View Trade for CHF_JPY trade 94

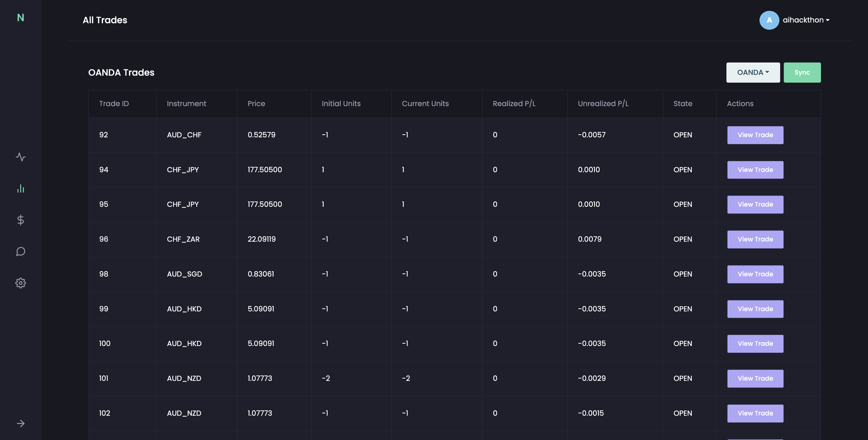point(755,170)
